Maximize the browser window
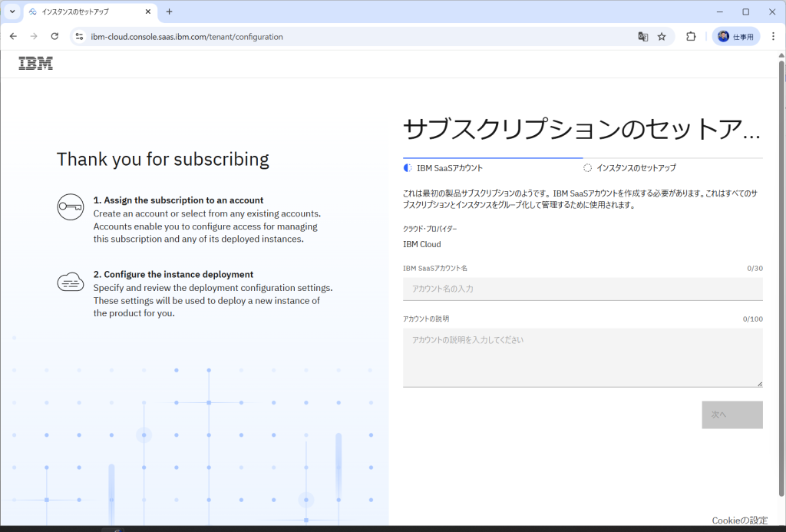The image size is (786, 532). (x=746, y=12)
